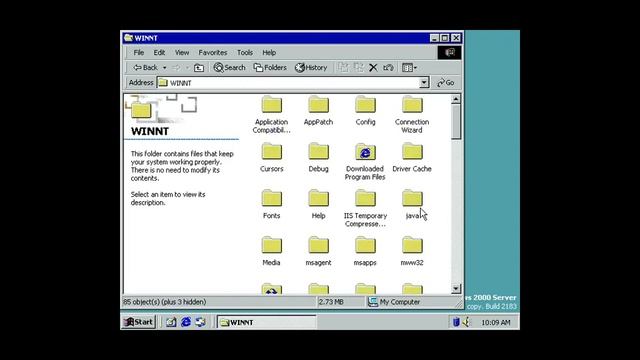Open IIS Temporary Compressed folder
Viewport: 640px width, 360px height.
[365, 209]
